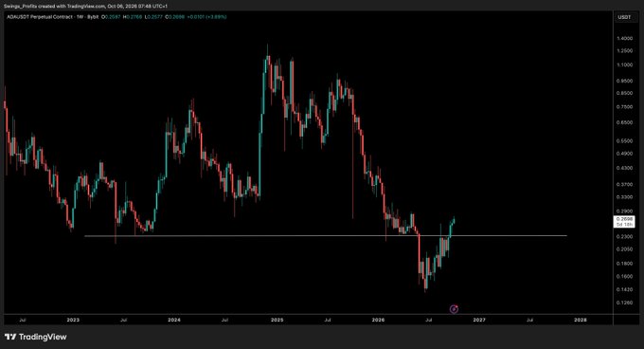644x349 pixels.
Task: Click the 0.8500 price axis label
Action: point(625,93)
